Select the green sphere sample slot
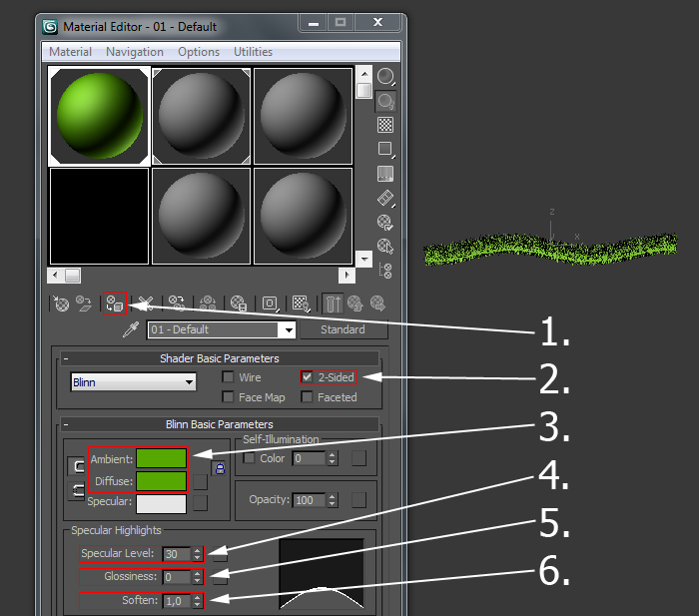The height and width of the screenshot is (616, 699). [99, 116]
